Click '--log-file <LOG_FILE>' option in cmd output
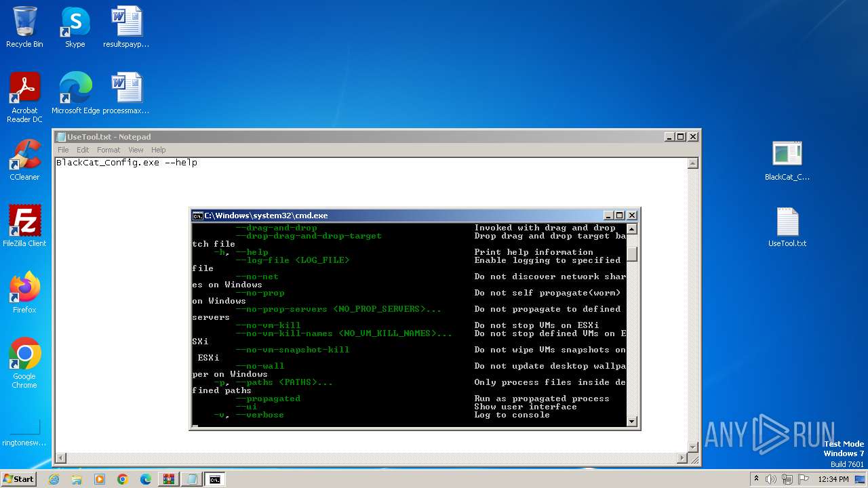The image size is (868, 488). click(292, 260)
